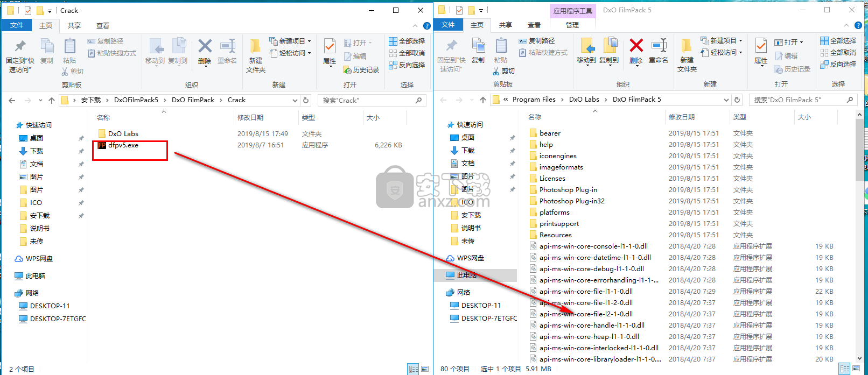Click Paste shortcut in Crack window
This screenshot has width=868, height=375.
click(x=112, y=53)
